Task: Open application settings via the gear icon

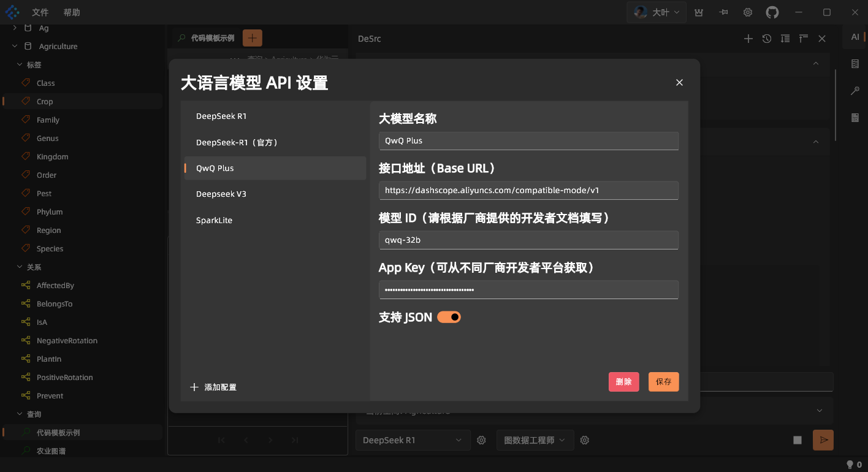Action: tap(747, 12)
